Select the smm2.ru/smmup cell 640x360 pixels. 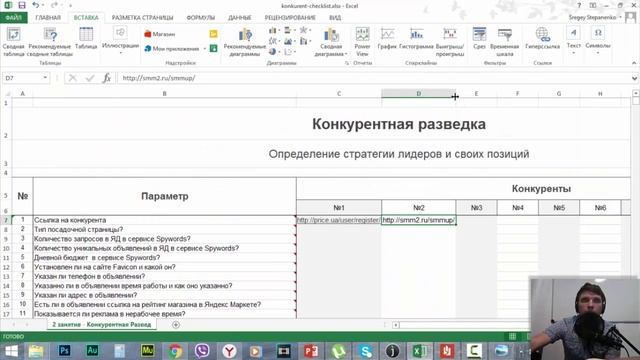click(x=418, y=220)
